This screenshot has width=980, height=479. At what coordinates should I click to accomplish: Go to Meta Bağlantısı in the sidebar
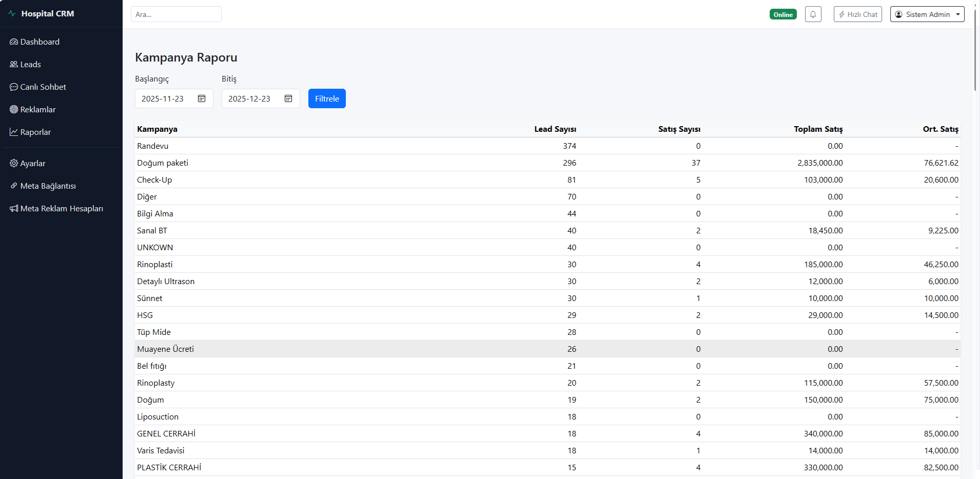pyautogui.click(x=48, y=186)
